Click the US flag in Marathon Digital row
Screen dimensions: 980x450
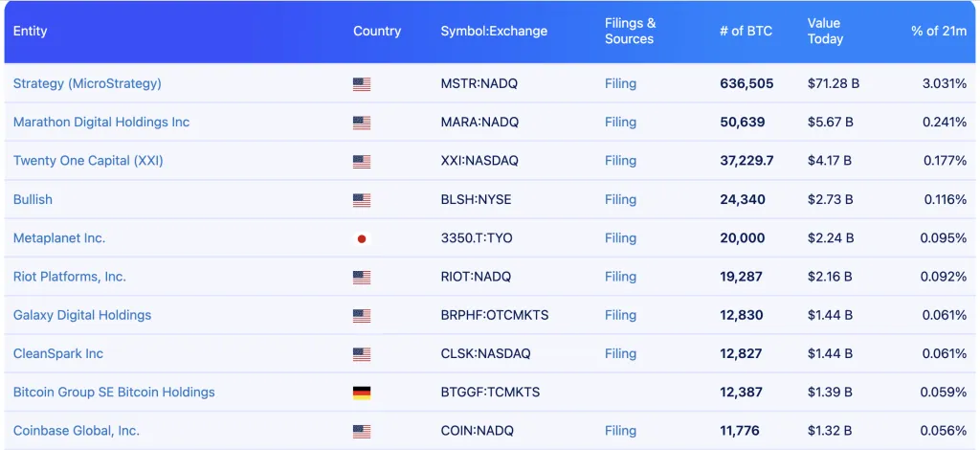click(x=361, y=123)
